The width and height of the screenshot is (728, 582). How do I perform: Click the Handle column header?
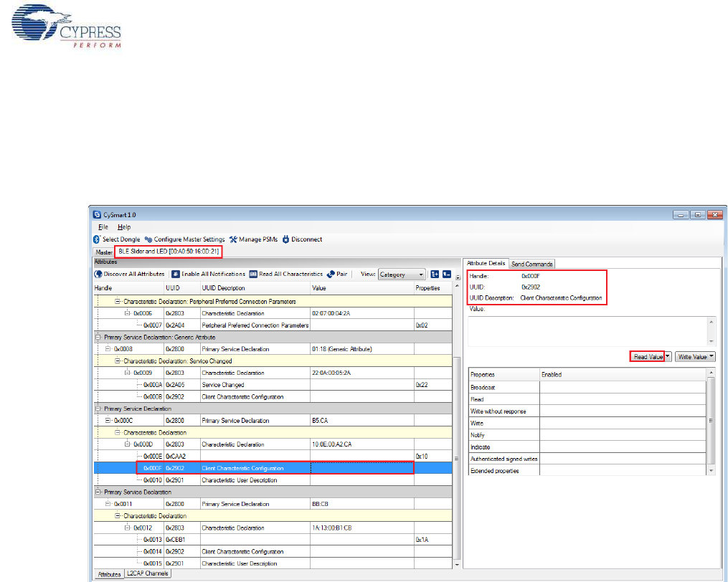tap(128, 288)
